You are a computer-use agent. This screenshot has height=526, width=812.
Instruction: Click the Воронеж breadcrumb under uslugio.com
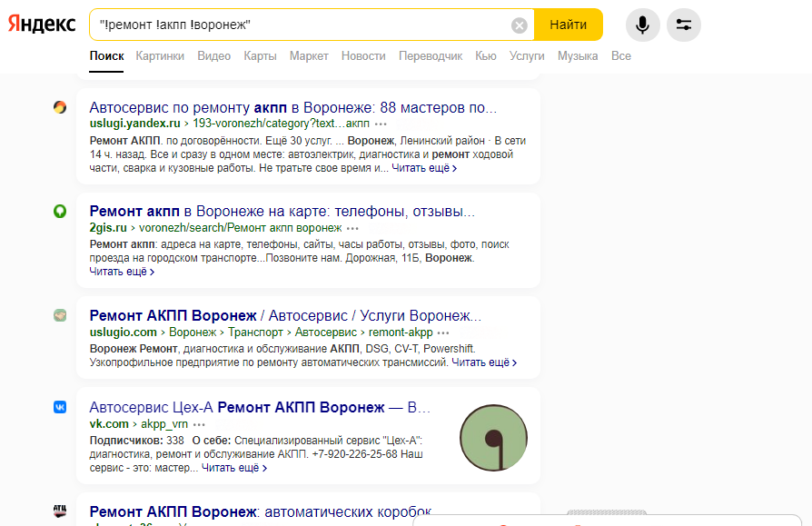click(193, 332)
